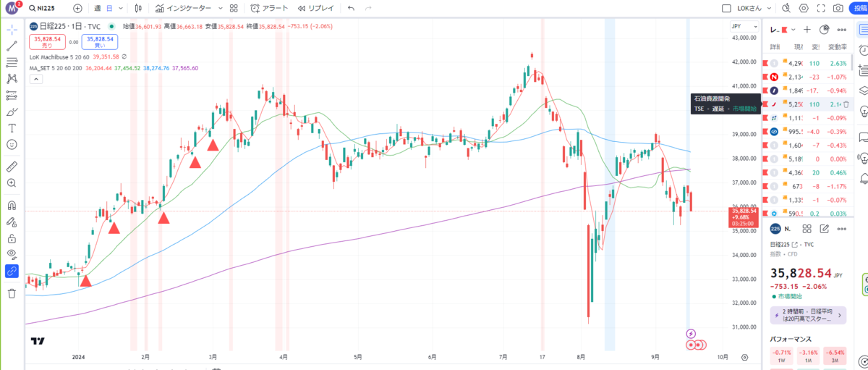Viewport: 868px width, 370px height.
Task: Select the crosshair cursor tool
Action: click(12, 30)
